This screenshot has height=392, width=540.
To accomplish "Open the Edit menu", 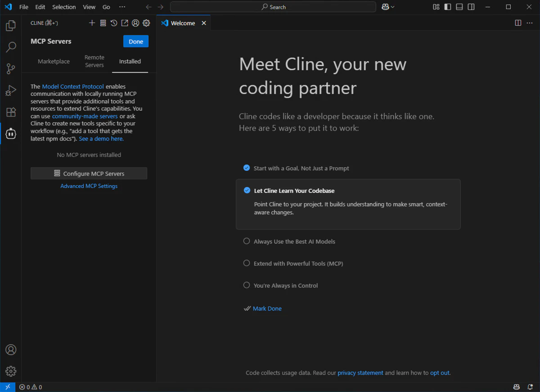I will (40, 7).
